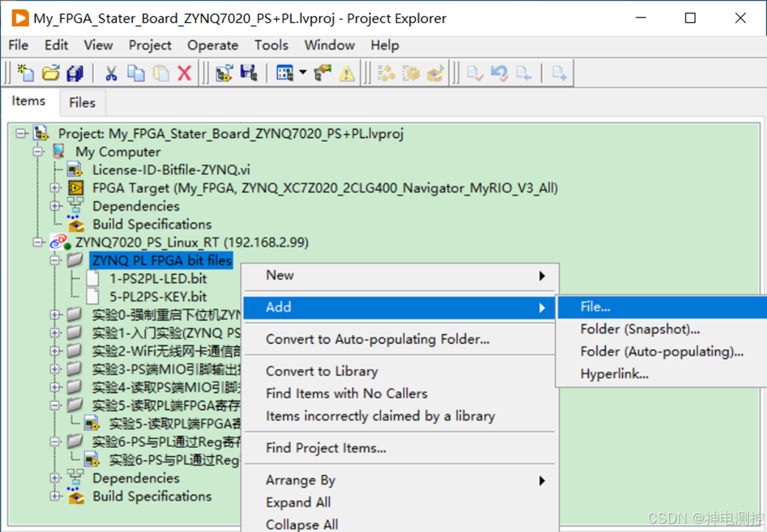Collapse the ZYNQ7020_PS_Linux_RT node
Image resolution: width=767 pixels, height=532 pixels.
pyautogui.click(x=38, y=242)
